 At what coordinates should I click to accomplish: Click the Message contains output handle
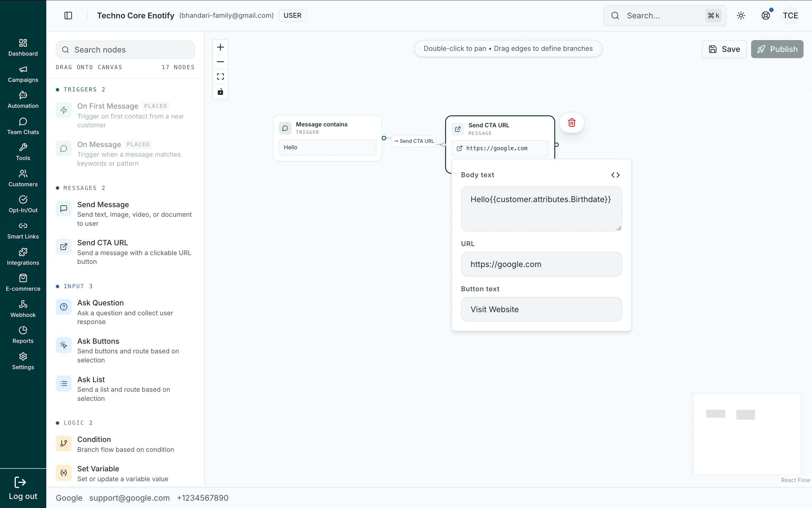(384, 138)
